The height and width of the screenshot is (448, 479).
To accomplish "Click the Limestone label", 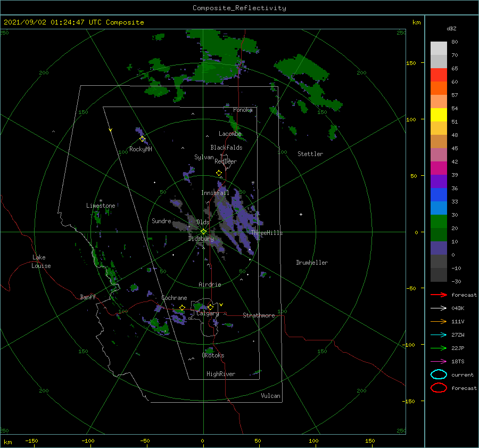I will [101, 206].
